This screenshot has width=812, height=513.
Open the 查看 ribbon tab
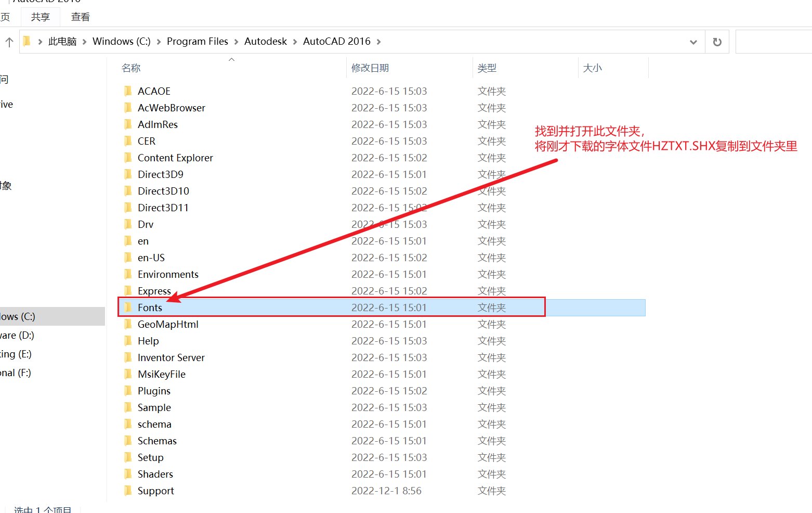point(80,17)
